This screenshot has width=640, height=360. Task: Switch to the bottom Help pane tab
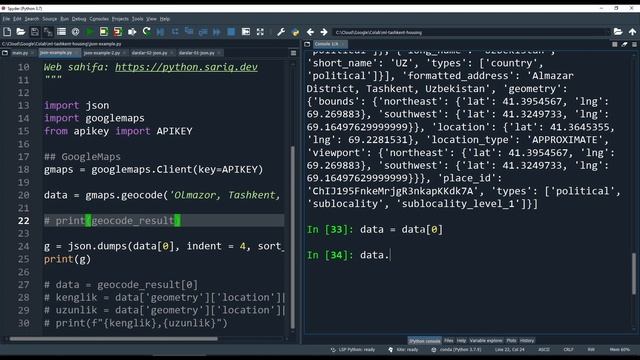(x=462, y=340)
